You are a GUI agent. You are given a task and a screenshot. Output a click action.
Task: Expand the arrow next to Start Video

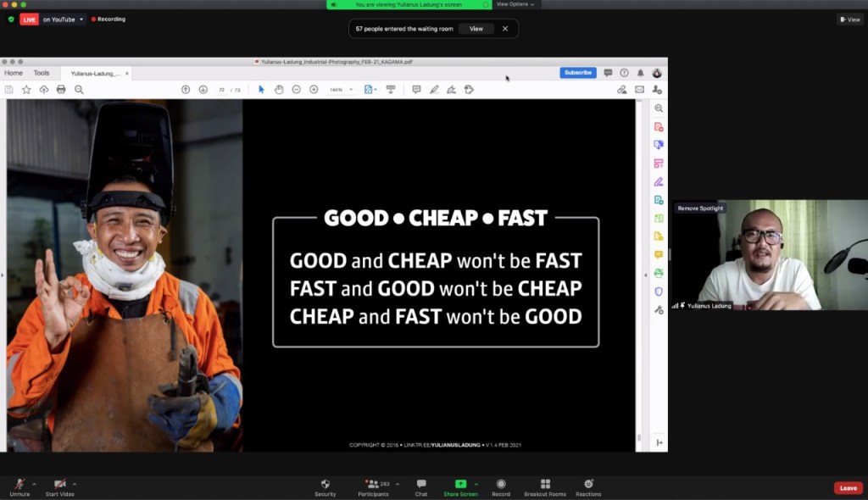tap(75, 482)
